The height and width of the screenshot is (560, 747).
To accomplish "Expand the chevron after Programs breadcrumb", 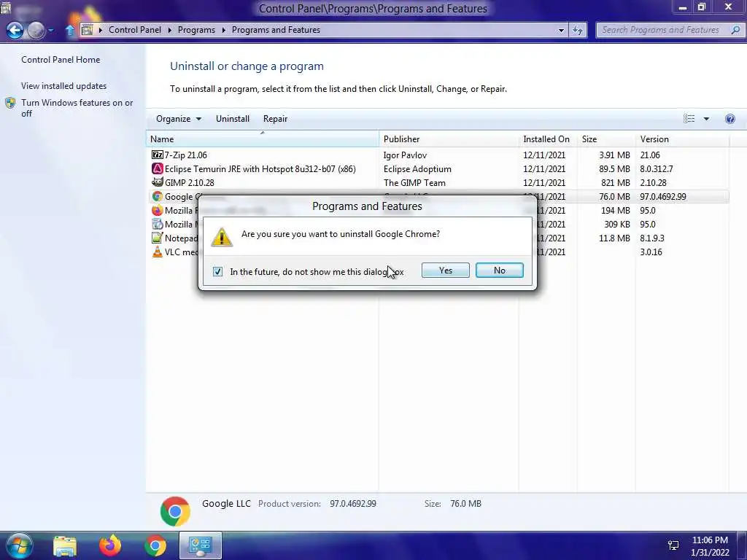I will (x=223, y=30).
